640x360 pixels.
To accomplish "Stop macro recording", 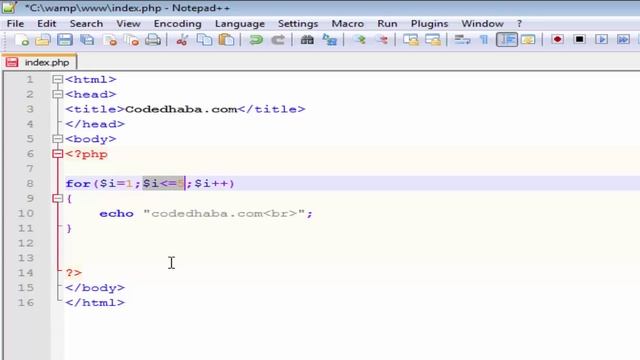I will click(579, 40).
